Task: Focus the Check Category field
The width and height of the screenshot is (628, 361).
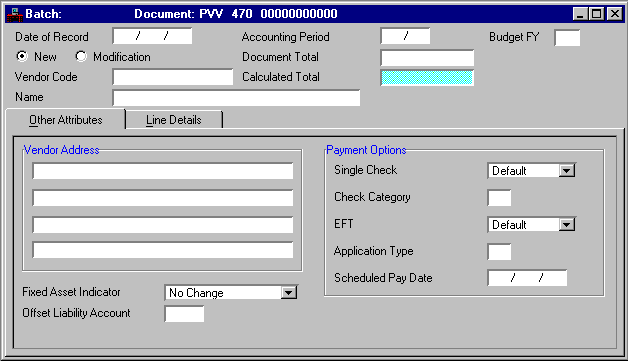Action: click(499, 198)
